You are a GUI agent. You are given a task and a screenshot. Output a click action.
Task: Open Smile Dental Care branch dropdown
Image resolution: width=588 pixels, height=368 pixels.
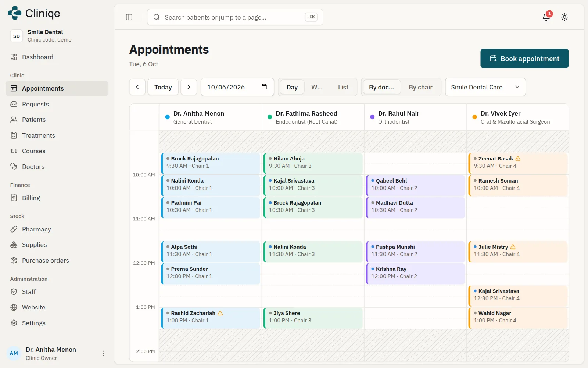[x=485, y=87]
